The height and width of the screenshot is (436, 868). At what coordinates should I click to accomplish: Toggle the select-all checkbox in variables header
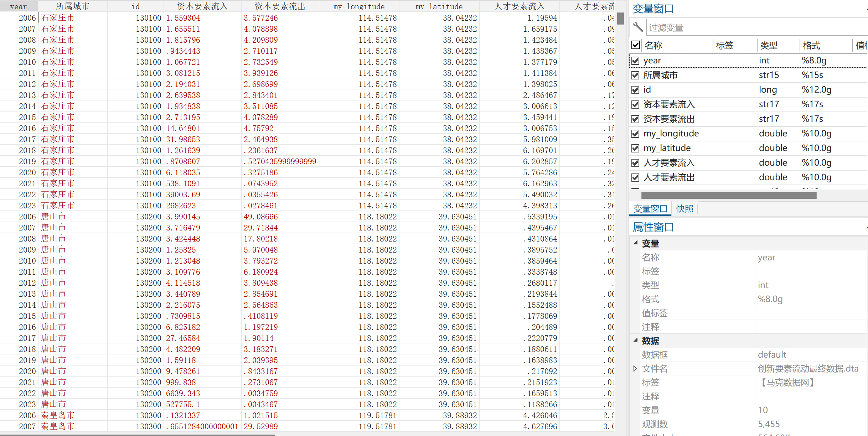pyautogui.click(x=635, y=45)
